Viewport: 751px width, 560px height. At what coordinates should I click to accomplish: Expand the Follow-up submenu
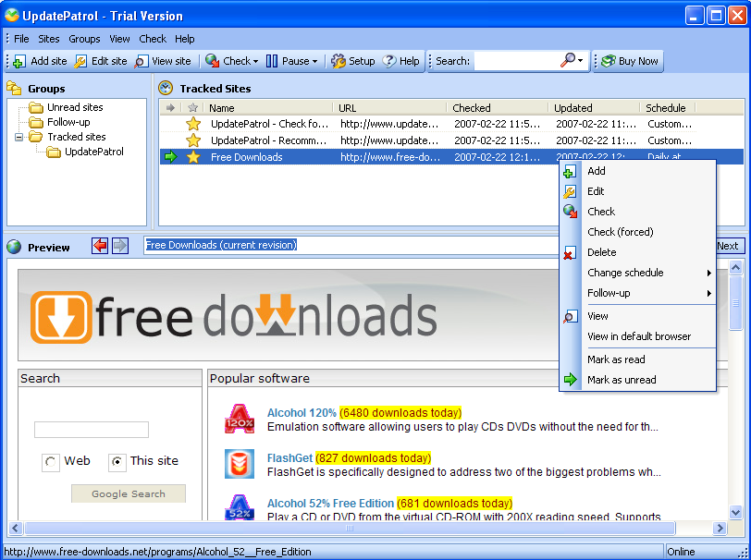point(708,294)
